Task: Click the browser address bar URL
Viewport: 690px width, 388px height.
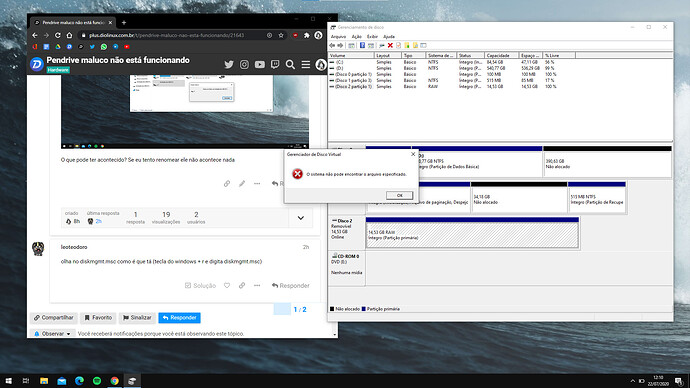Action: coord(166,35)
